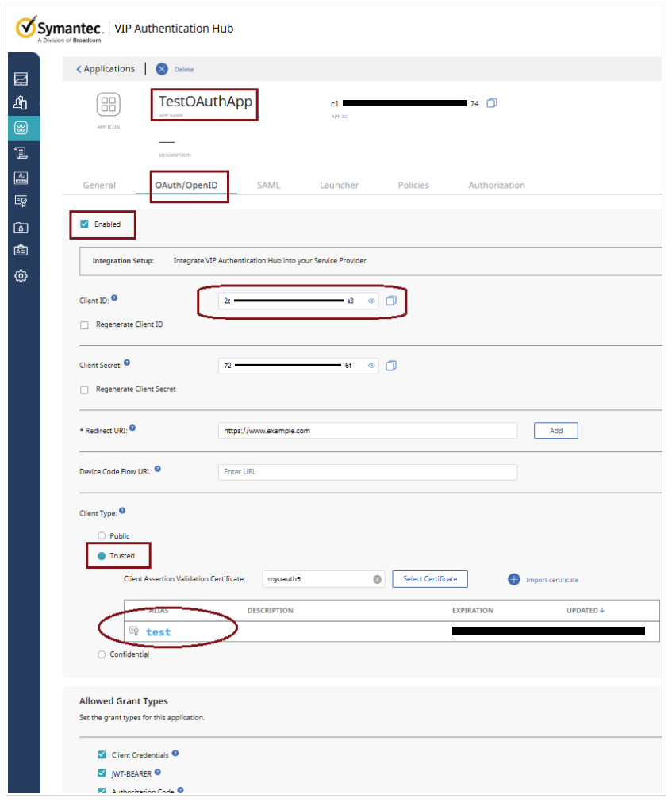Screen dimensions: 672x802
Task: Edit the TestOAuthApp name field
Action: [x=205, y=102]
